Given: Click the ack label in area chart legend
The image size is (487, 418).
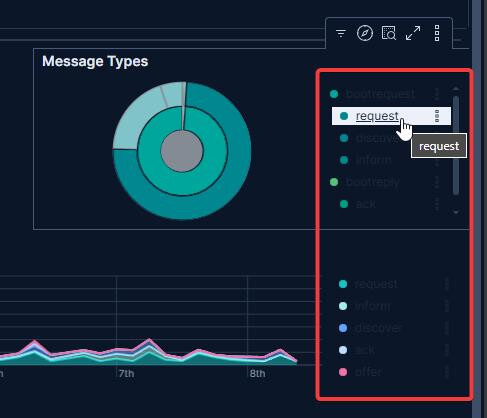Looking at the screenshot, I should pyautogui.click(x=365, y=350).
